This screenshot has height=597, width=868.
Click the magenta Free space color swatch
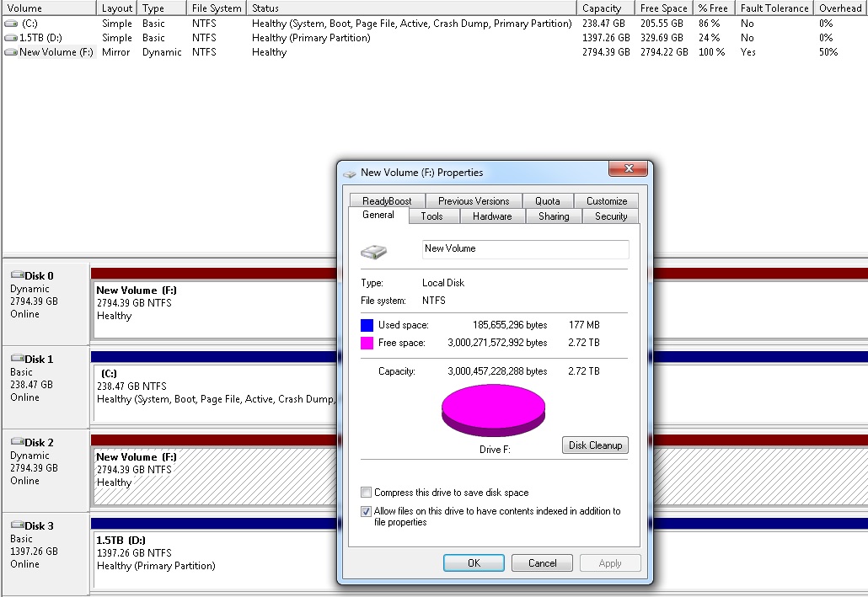click(367, 343)
